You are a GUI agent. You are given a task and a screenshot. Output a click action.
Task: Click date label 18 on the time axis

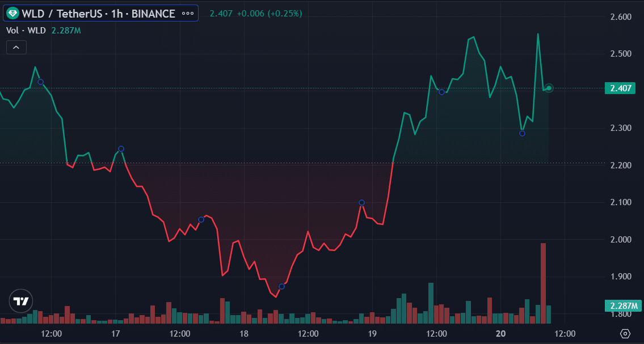pyautogui.click(x=244, y=334)
